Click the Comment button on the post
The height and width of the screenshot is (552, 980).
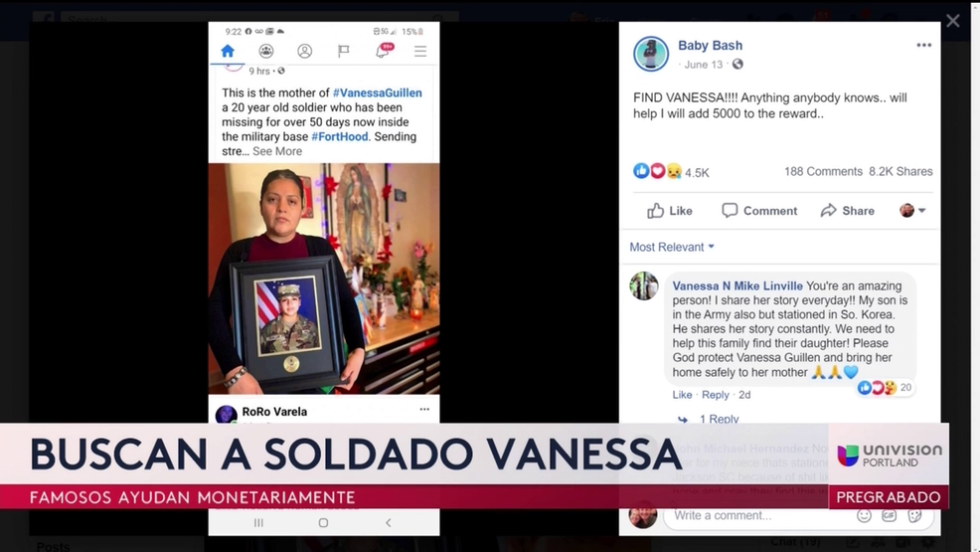tap(759, 211)
